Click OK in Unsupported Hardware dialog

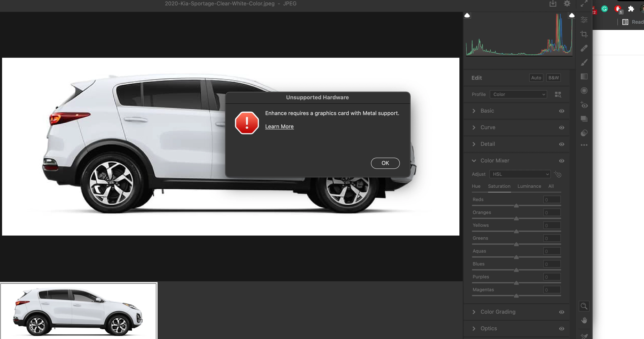coord(385,163)
